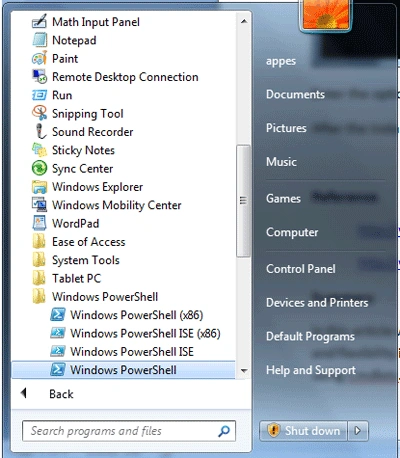
Task: Click the user account picture
Action: click(326, 14)
